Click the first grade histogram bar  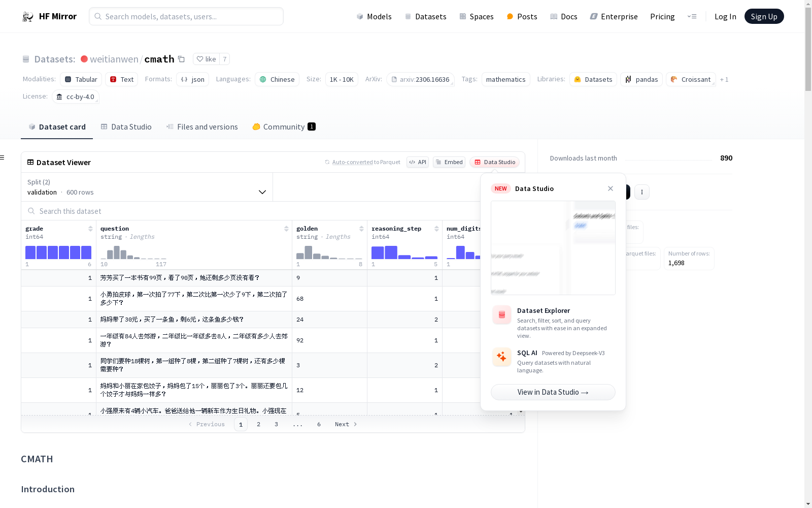click(30, 252)
